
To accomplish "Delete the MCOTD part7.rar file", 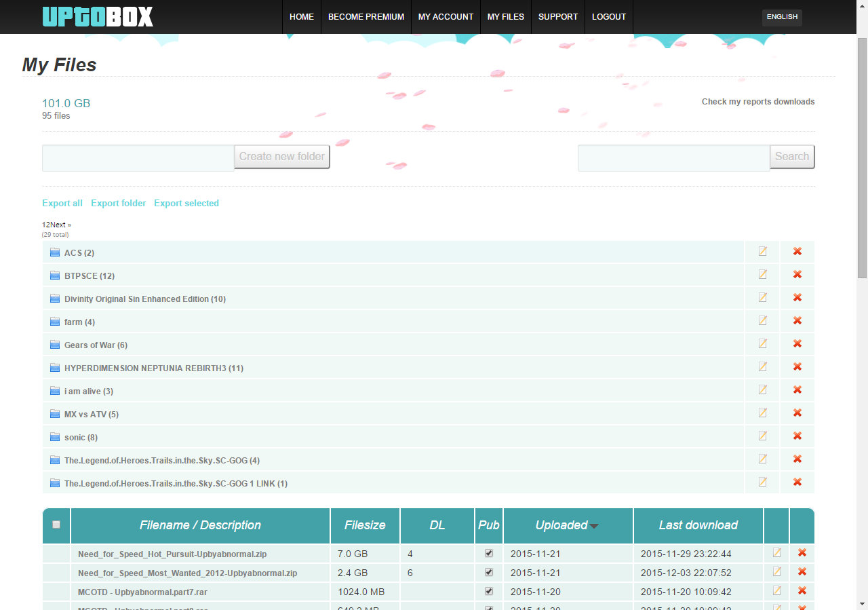I will pyautogui.click(x=802, y=591).
